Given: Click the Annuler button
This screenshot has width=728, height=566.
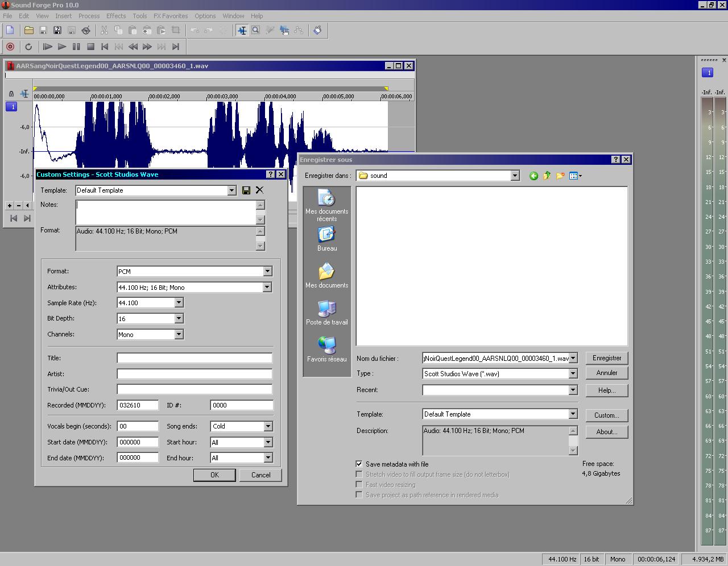Looking at the screenshot, I should pyautogui.click(x=607, y=373).
